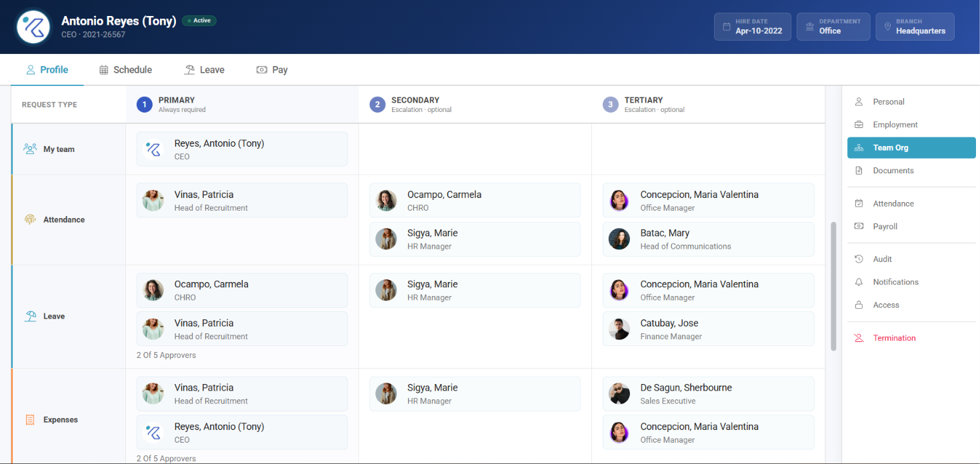Switch to the Profile tab
This screenshot has height=464, width=980.
pyautogui.click(x=47, y=69)
